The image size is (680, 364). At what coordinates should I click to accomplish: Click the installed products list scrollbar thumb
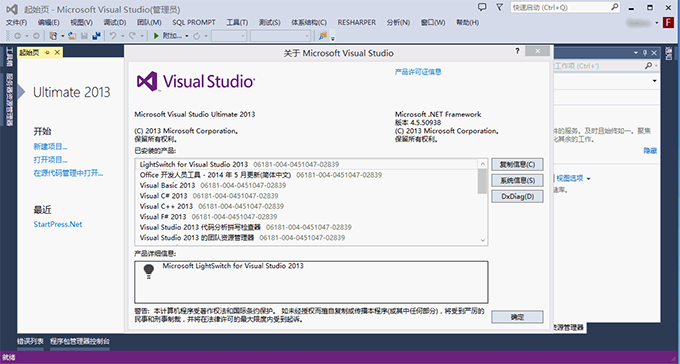pos(483,181)
